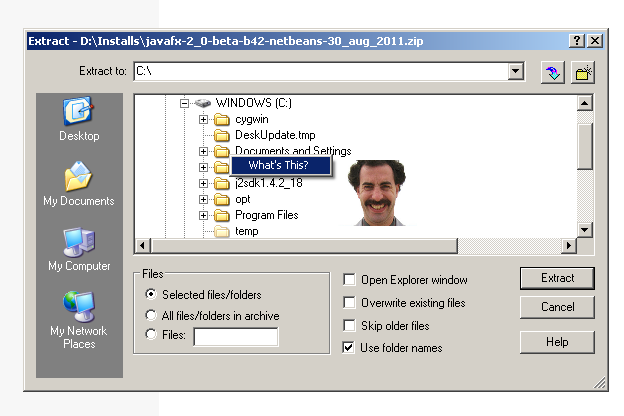This screenshot has width=624, height=416.
Task: Enable Open Explorer window checkbox
Action: pyautogui.click(x=349, y=280)
